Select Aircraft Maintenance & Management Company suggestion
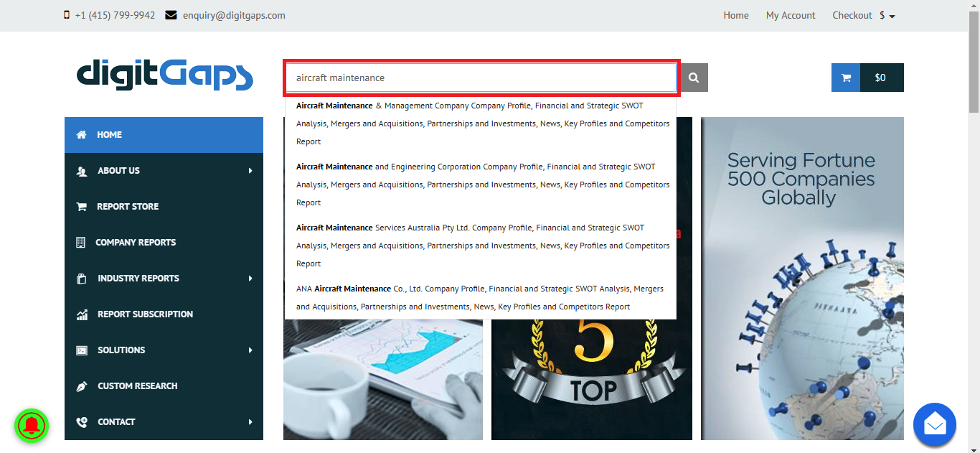Viewport: 980px width, 453px height. [x=481, y=123]
